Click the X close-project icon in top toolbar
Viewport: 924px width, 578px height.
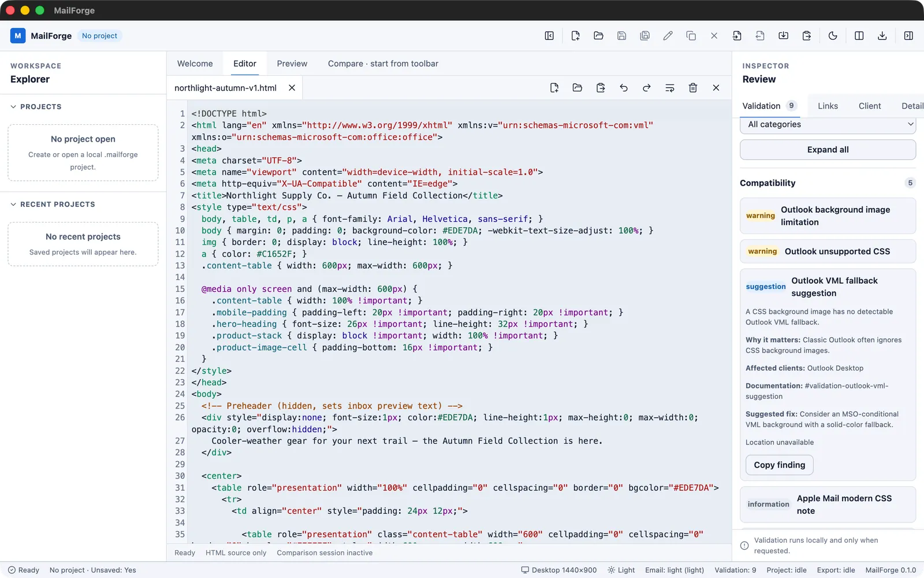(714, 36)
